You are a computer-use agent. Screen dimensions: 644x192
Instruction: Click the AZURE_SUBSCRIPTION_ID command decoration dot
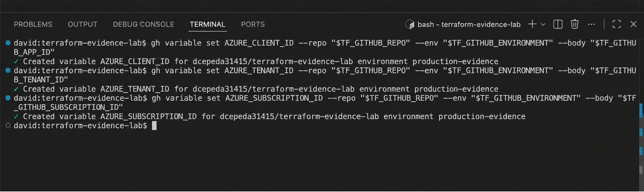[8, 98]
